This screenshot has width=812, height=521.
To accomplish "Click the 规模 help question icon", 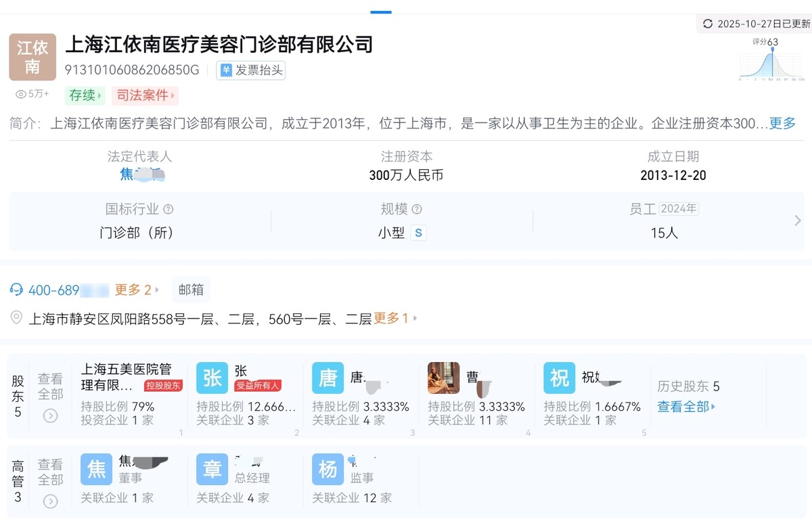I will [417, 210].
